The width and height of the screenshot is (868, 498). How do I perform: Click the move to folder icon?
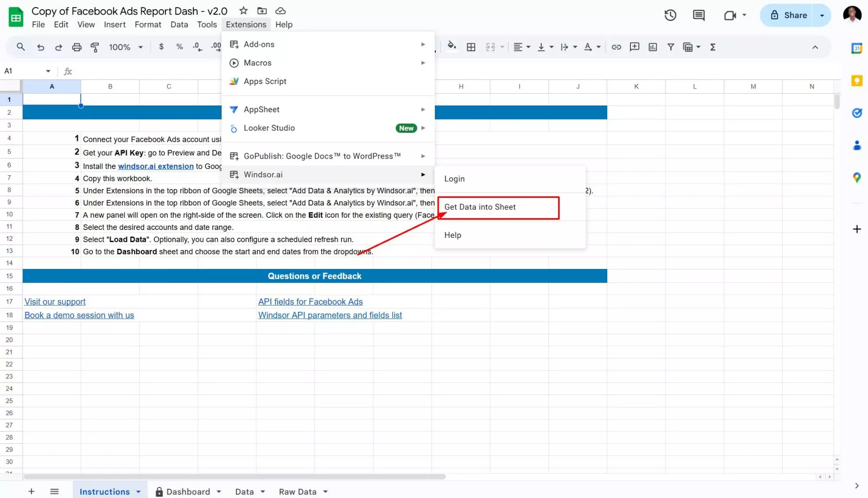click(262, 11)
